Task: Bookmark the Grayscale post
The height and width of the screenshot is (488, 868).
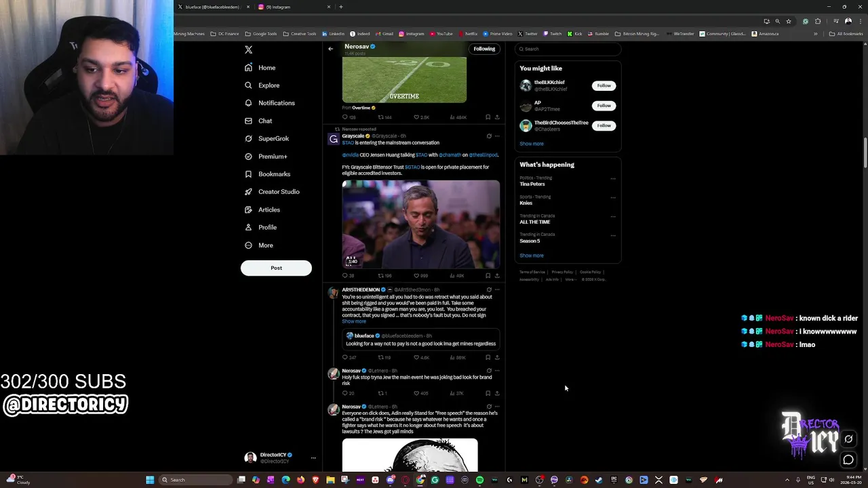Action: click(488, 276)
